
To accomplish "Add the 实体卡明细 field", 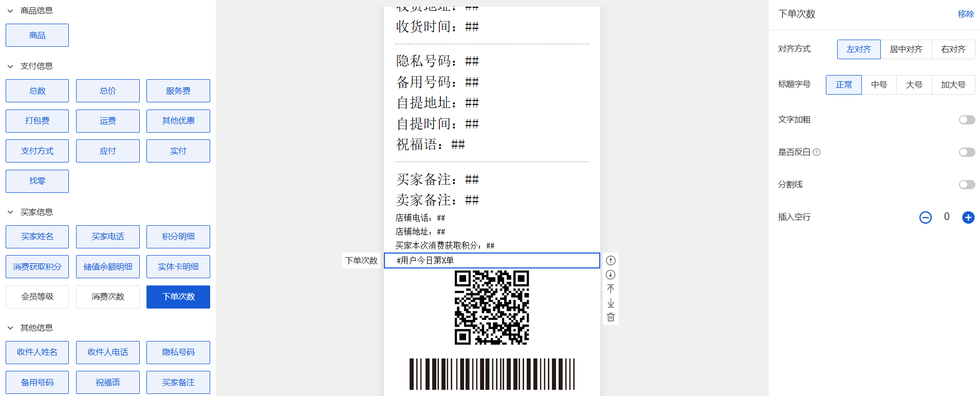I will [178, 267].
